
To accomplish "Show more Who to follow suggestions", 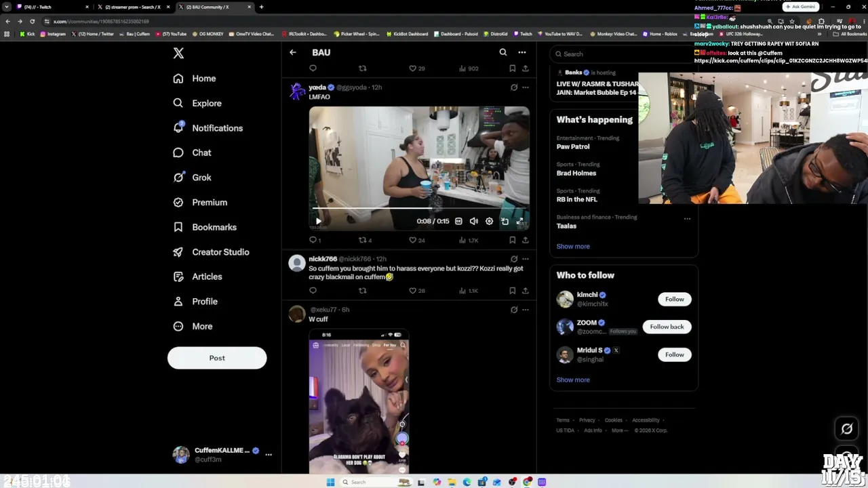I will [x=573, y=380].
